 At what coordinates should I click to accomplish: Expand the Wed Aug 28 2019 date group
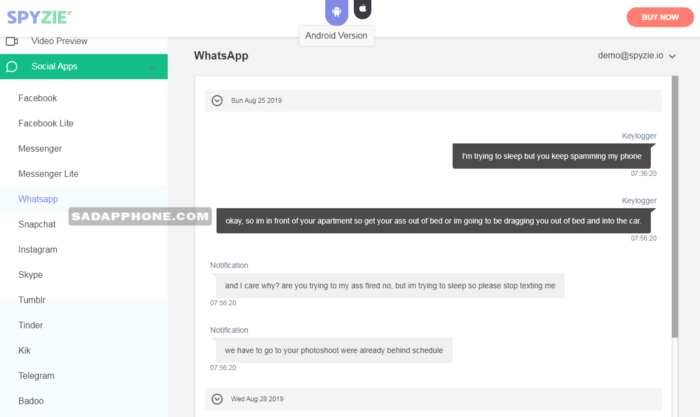pos(217,398)
